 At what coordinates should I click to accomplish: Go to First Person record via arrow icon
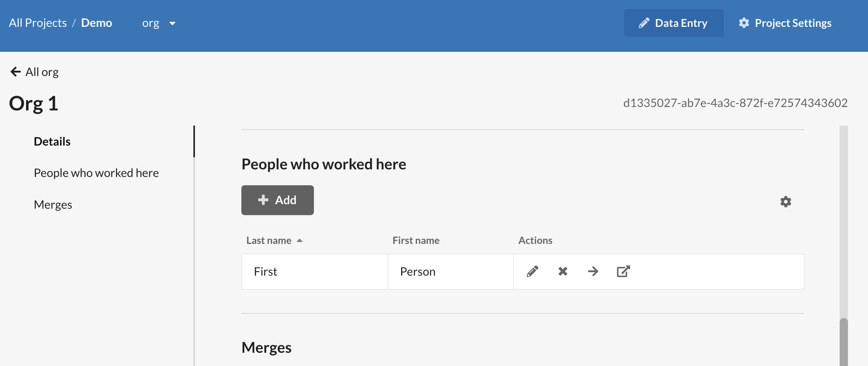click(593, 271)
